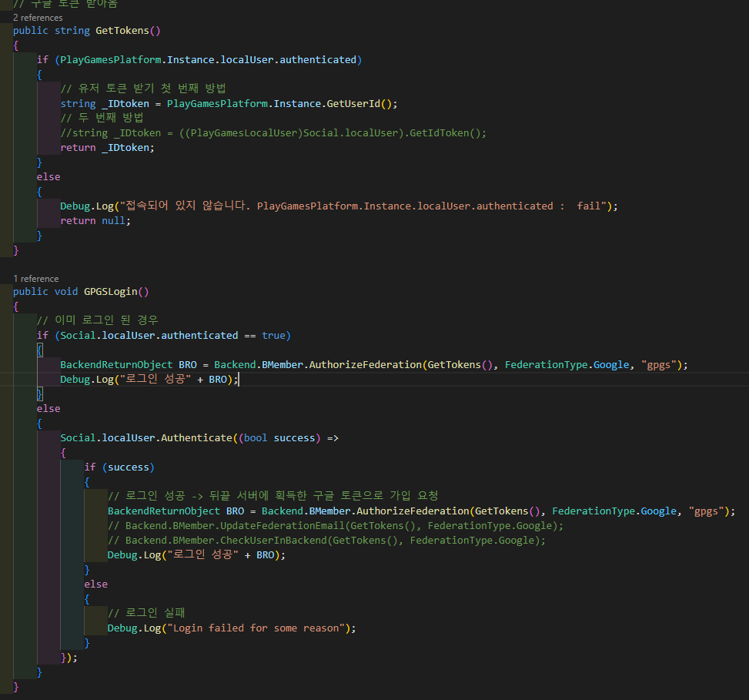
Task: Click the comment '// 유저 토큰 받기 첫 번째 방법'
Action: pyautogui.click(x=143, y=89)
